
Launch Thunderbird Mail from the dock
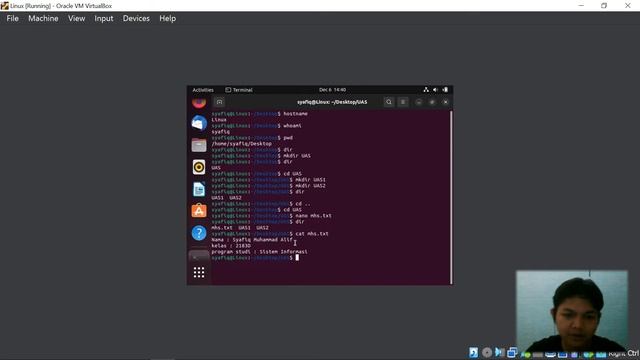[199, 123]
